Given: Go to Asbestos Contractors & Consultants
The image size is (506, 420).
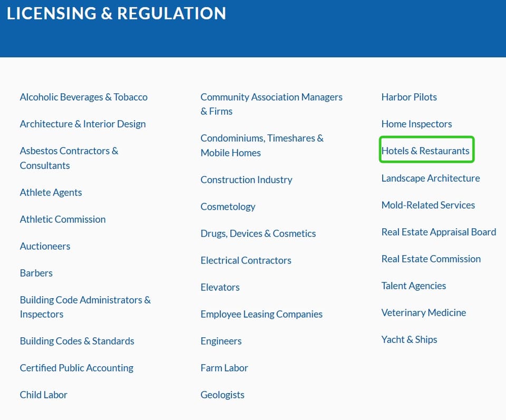Looking at the screenshot, I should click(69, 158).
